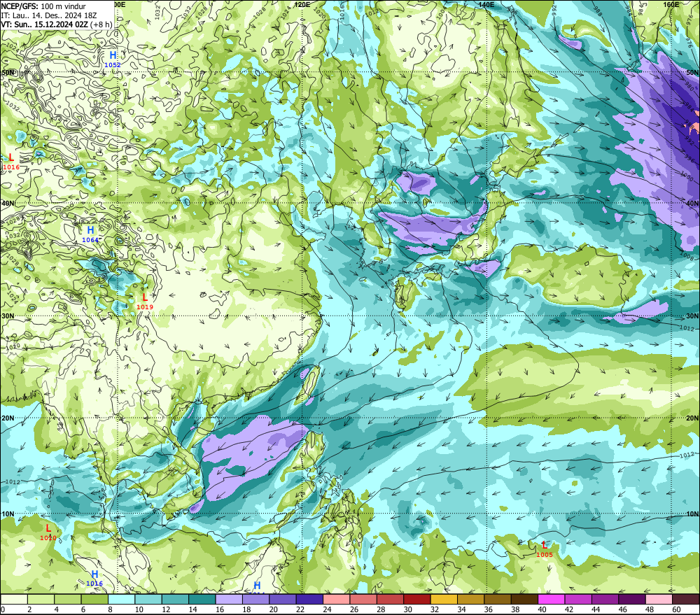Click the legend value label 36
The width and height of the screenshot is (700, 615).
tap(489, 609)
